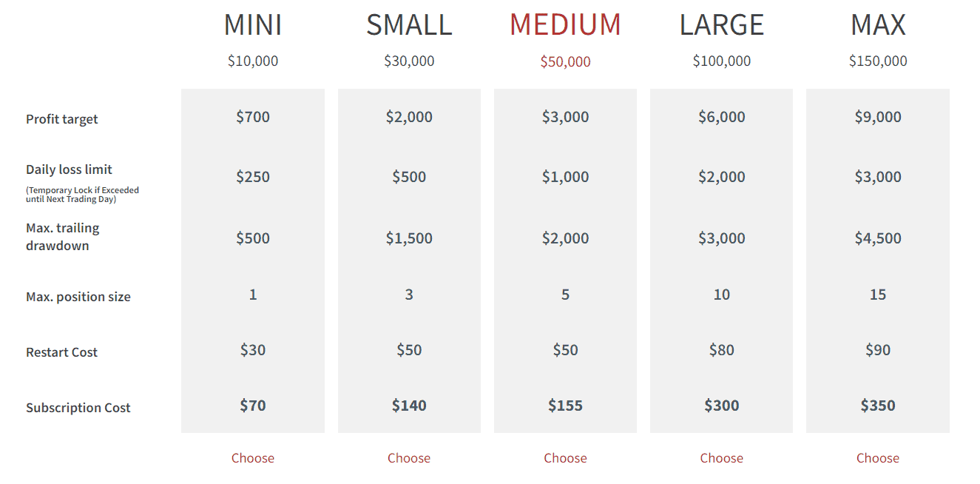Screen dimensions: 980x484
Task: Select the MINI column header
Action: pos(253,24)
